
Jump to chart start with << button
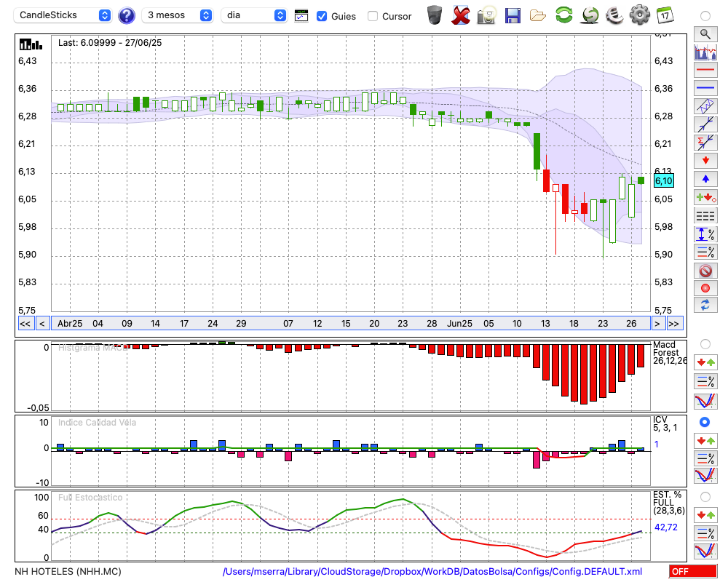pos(25,324)
